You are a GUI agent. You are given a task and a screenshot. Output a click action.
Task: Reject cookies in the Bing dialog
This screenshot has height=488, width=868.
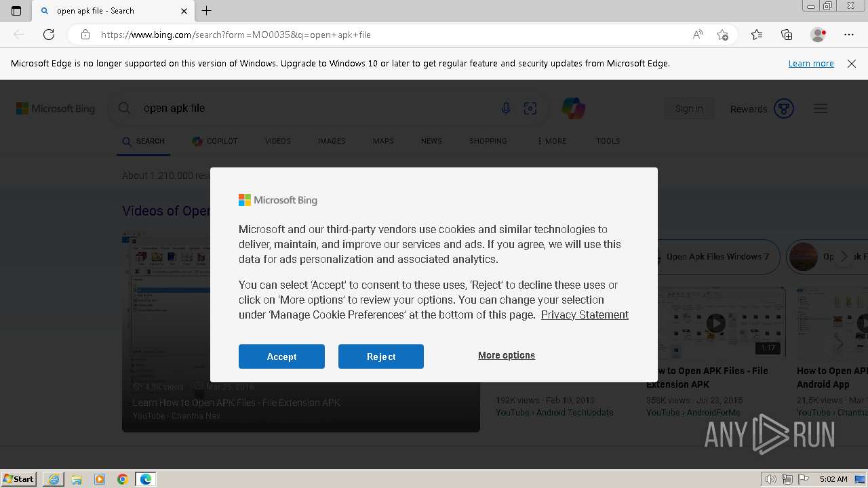tap(381, 357)
